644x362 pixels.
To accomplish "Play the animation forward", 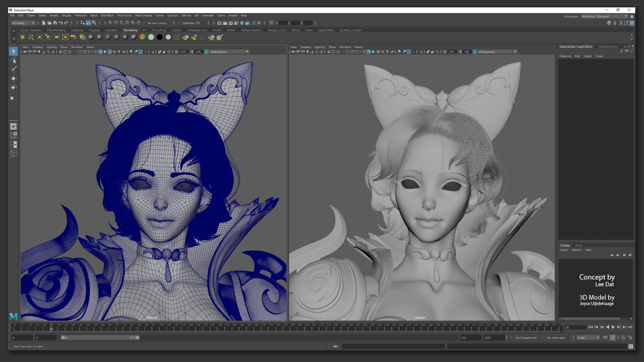I will coord(613,327).
